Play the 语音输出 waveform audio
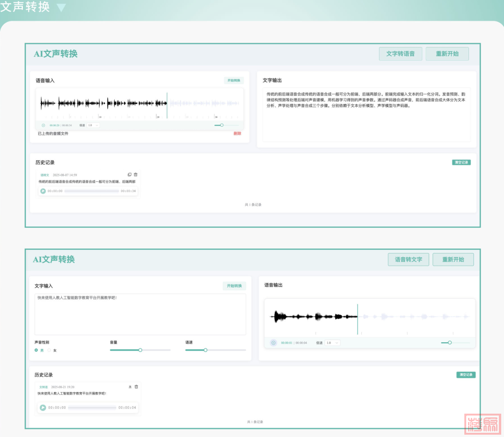This screenshot has width=504, height=437. click(x=273, y=343)
